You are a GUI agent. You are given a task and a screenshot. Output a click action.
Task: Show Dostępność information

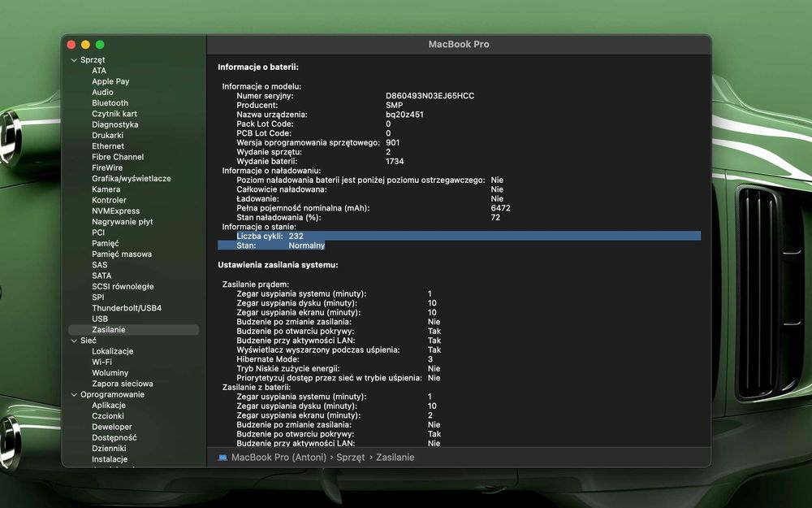pos(114,437)
